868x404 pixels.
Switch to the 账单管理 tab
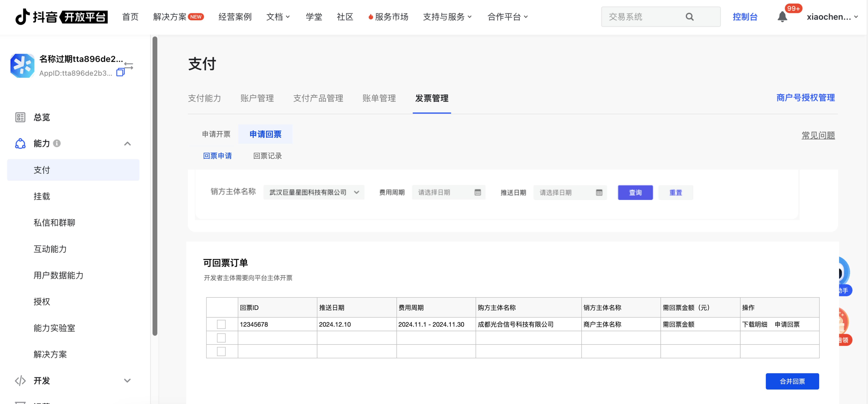[x=379, y=98]
